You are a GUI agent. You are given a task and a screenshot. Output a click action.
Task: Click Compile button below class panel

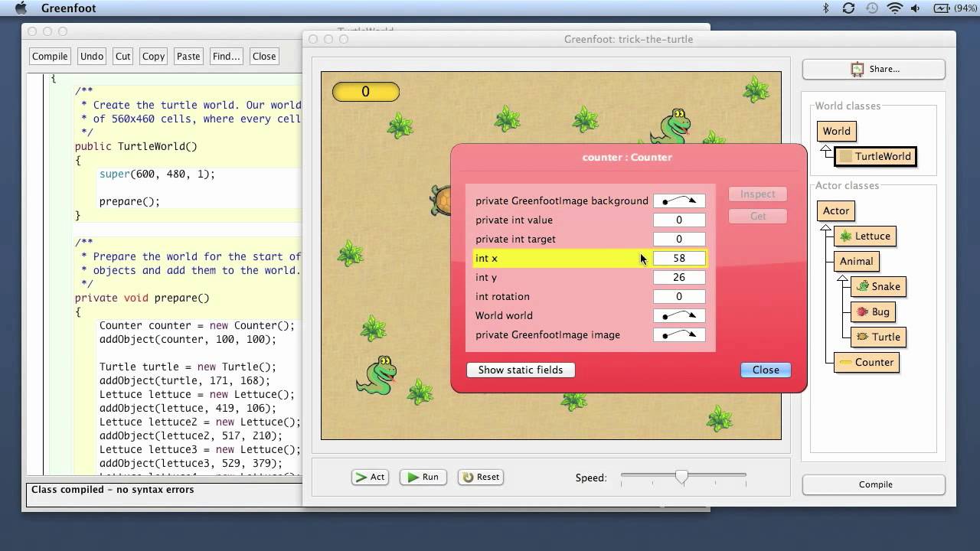874,484
